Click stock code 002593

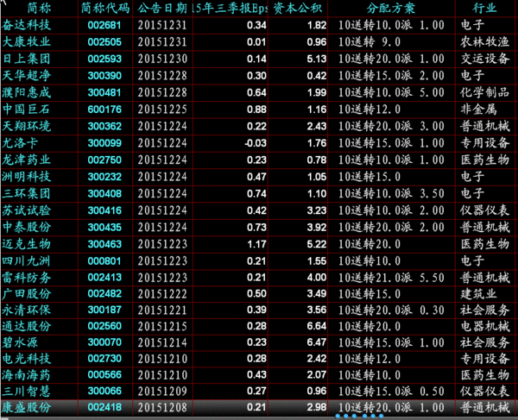tap(104, 59)
